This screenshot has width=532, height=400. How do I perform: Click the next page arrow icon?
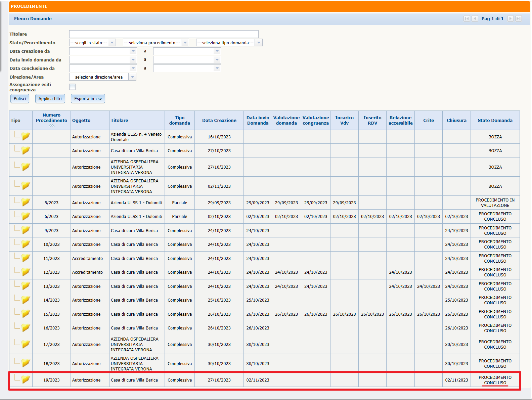[510, 18]
